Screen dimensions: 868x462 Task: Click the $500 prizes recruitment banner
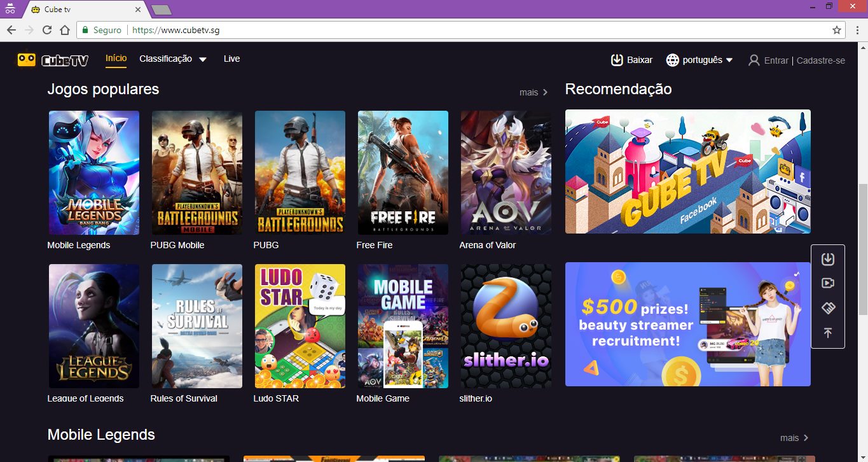pyautogui.click(x=688, y=325)
